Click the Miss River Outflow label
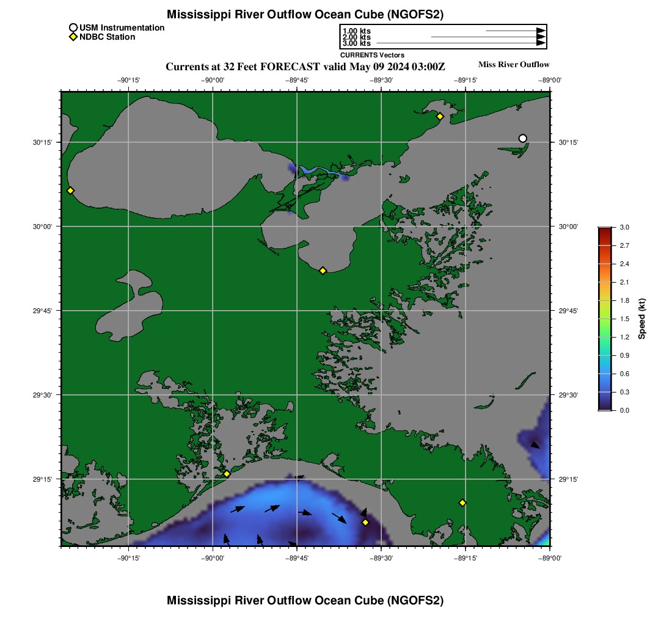Image resolution: width=672 pixels, height=641 pixels. pyautogui.click(x=513, y=65)
